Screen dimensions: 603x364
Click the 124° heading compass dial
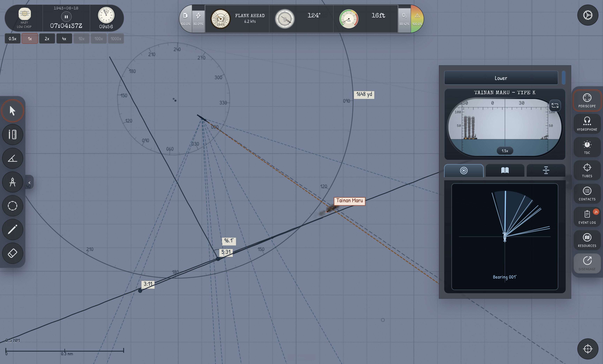click(x=285, y=19)
